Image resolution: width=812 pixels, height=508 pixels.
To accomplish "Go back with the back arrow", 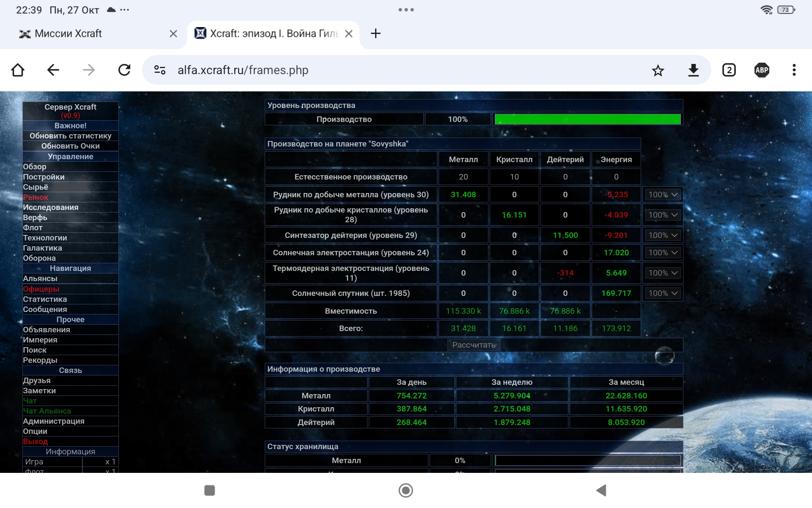I will pos(53,70).
